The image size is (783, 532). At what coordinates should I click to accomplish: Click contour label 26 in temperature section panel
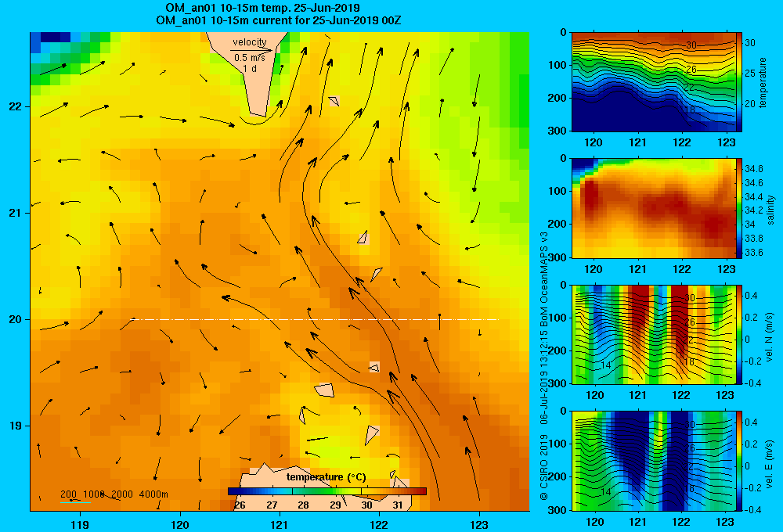click(x=691, y=69)
